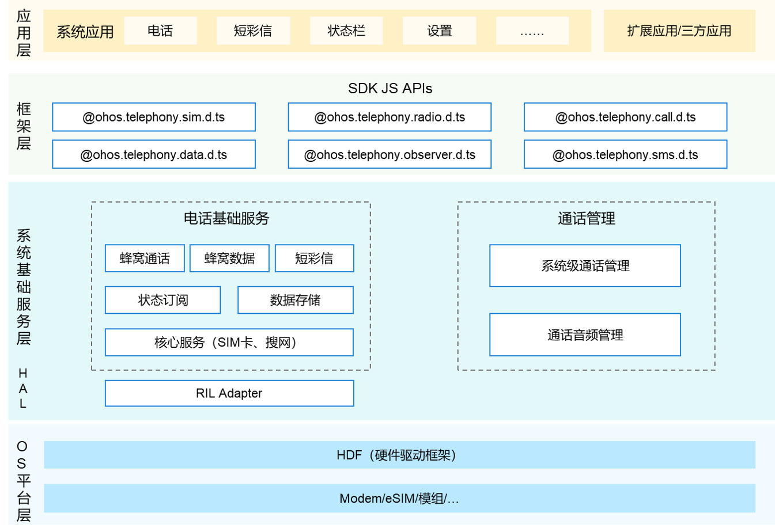This screenshot has height=532, width=775.
Task: Click the 蜂窝数据 module
Action: coord(229,259)
